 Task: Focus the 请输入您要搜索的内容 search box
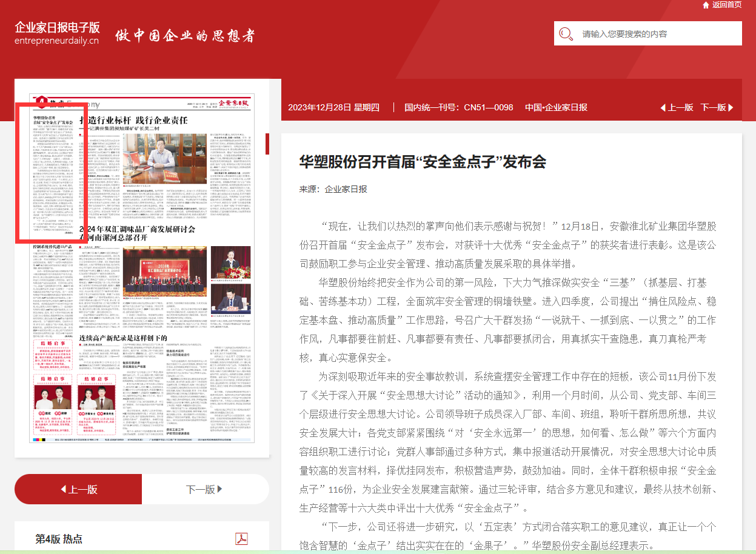(x=658, y=34)
